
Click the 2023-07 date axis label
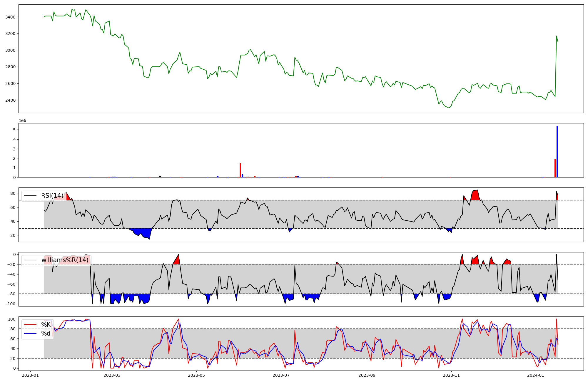pos(281,375)
